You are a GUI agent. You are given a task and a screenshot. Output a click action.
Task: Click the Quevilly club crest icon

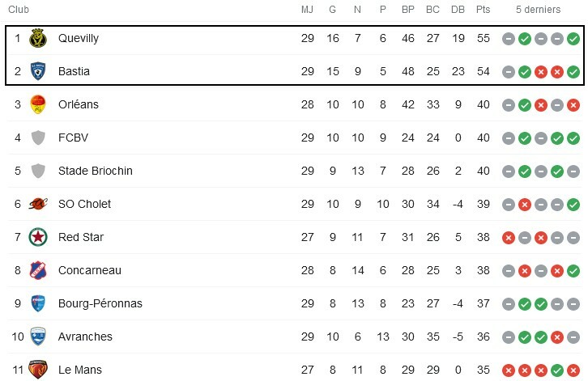tap(37, 38)
